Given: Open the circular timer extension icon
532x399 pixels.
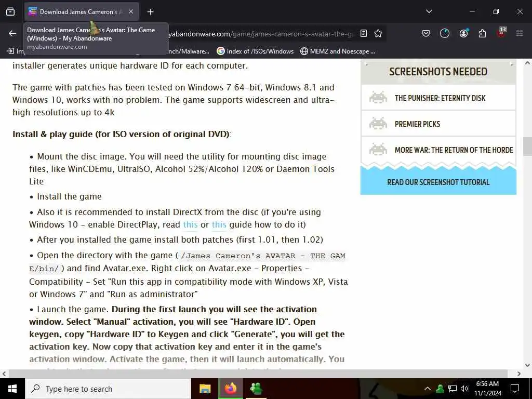Looking at the screenshot, I should (x=445, y=33).
